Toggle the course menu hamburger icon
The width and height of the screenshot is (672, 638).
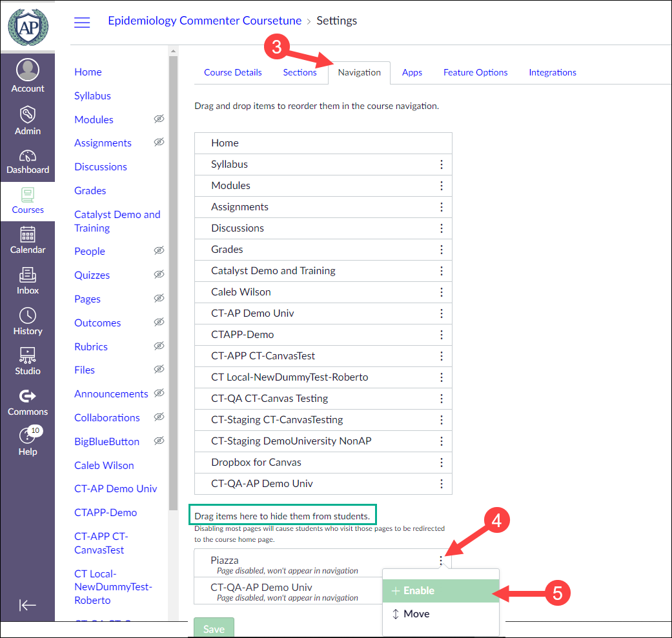(82, 23)
